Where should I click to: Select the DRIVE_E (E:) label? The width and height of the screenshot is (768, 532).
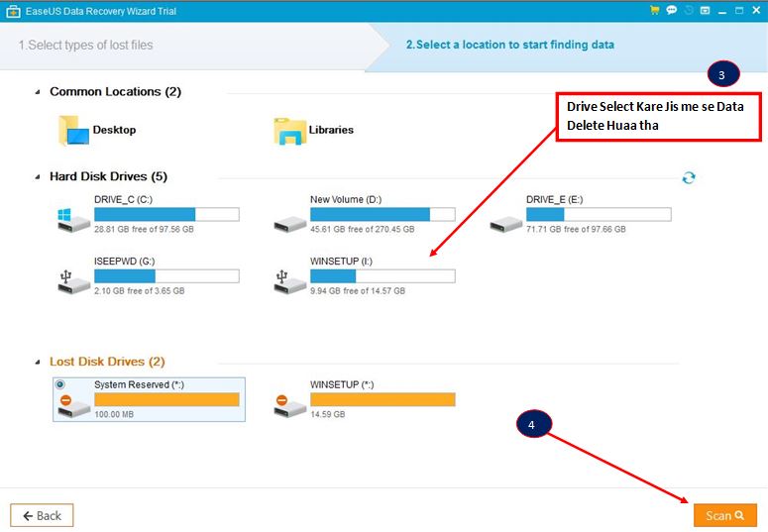click(x=555, y=199)
